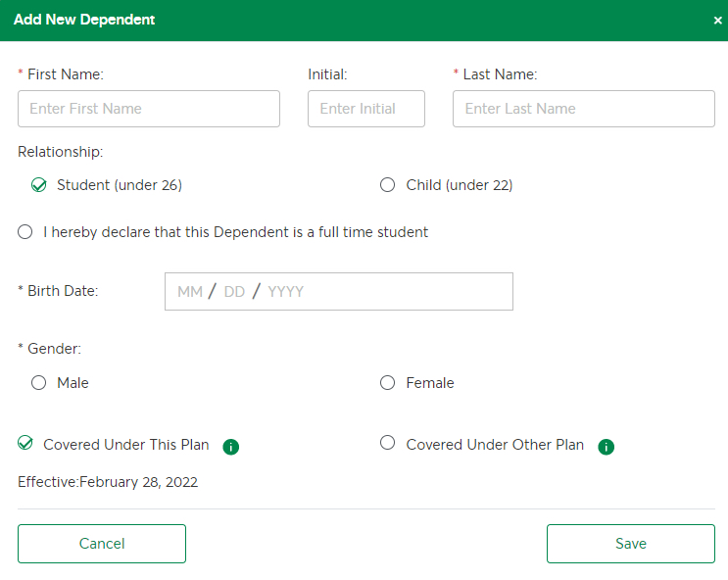The image size is (728, 580).
Task: Check the full time student declaration
Action: tap(25, 232)
